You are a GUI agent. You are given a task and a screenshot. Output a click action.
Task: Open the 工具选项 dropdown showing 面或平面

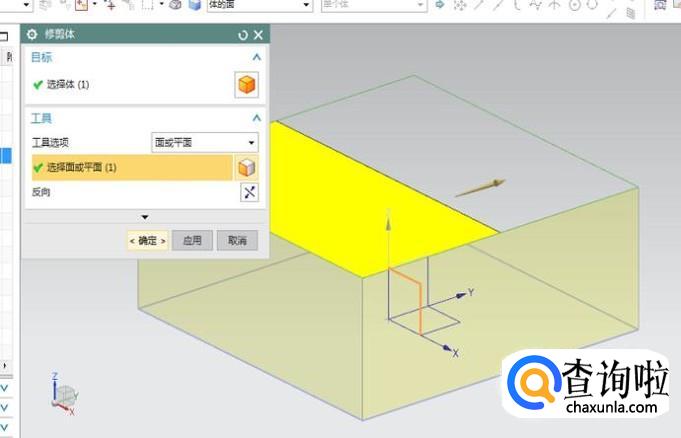click(x=205, y=143)
